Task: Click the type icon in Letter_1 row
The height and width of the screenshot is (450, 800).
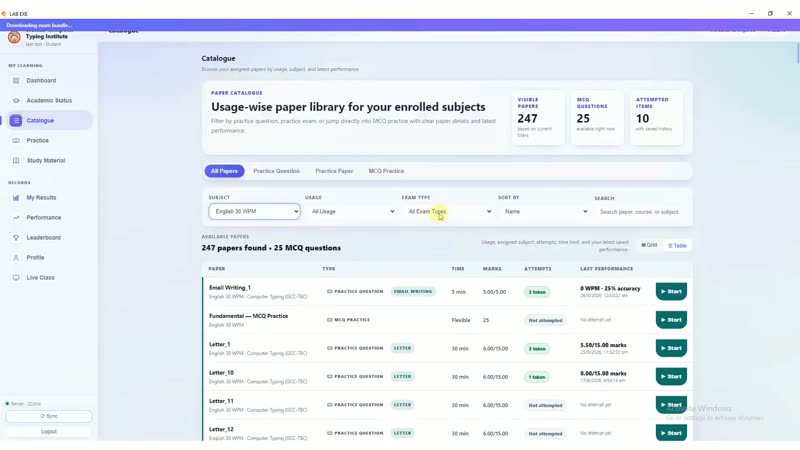Action: tap(330, 348)
